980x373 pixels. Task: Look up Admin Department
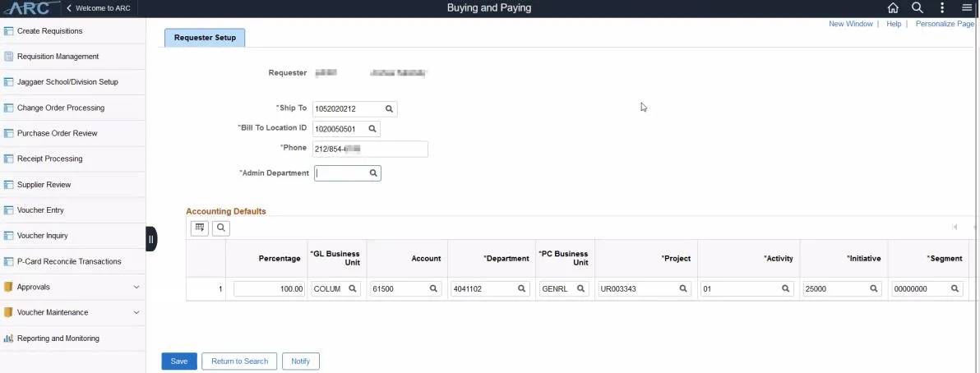click(373, 173)
